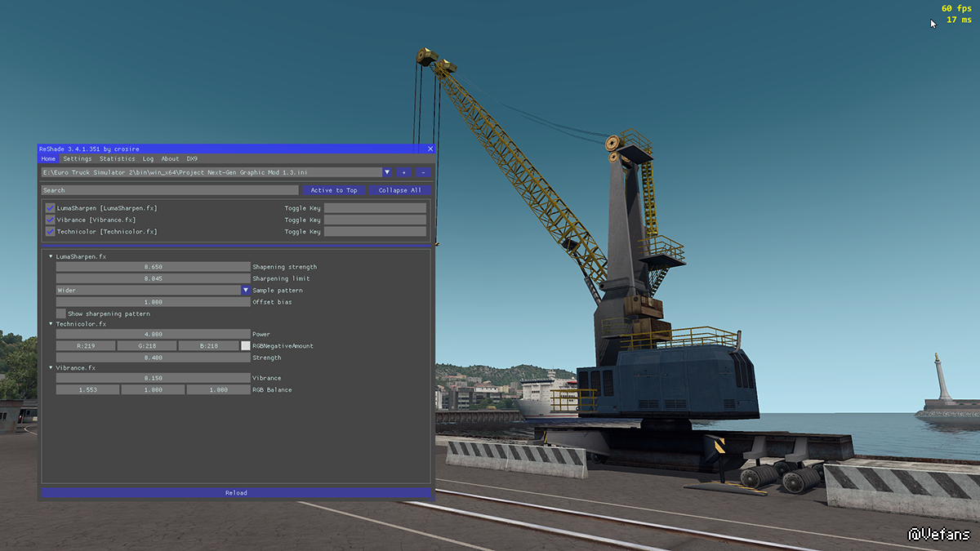The width and height of the screenshot is (980, 551).
Task: Click the Collapse All button
Action: pos(399,190)
